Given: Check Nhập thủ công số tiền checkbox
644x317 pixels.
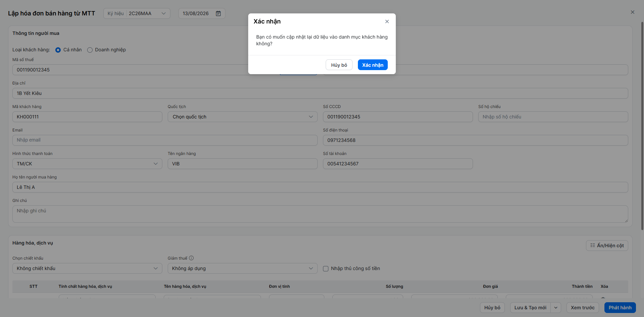Looking at the screenshot, I should [326, 269].
